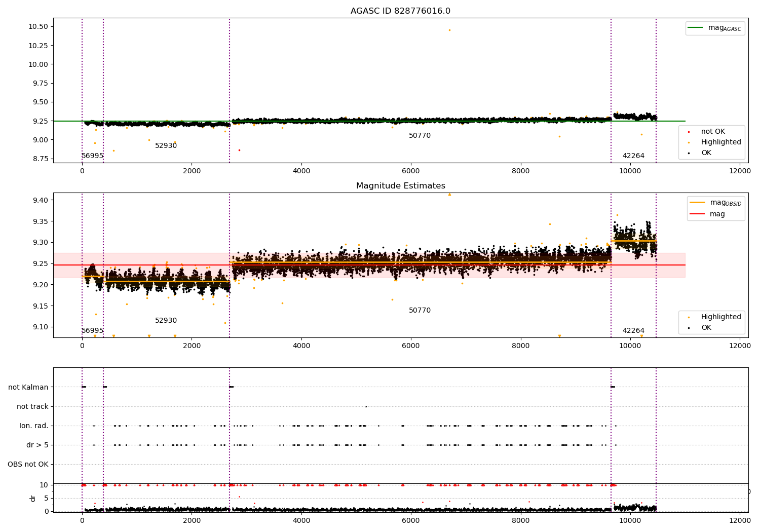The height and width of the screenshot is (532, 760).
Task: Click the lone point on the "not track" row
Action: click(x=366, y=406)
